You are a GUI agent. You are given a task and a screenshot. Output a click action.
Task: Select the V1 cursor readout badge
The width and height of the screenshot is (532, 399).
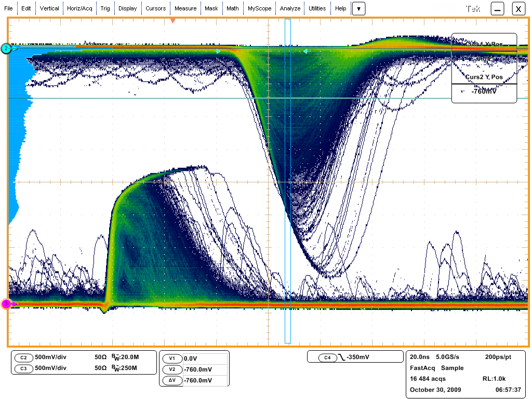click(172, 358)
